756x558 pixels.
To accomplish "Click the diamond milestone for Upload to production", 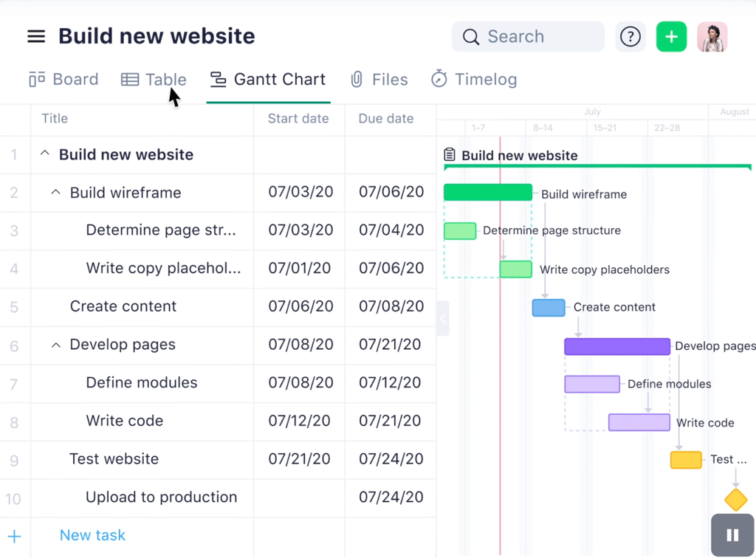I will 735,499.
